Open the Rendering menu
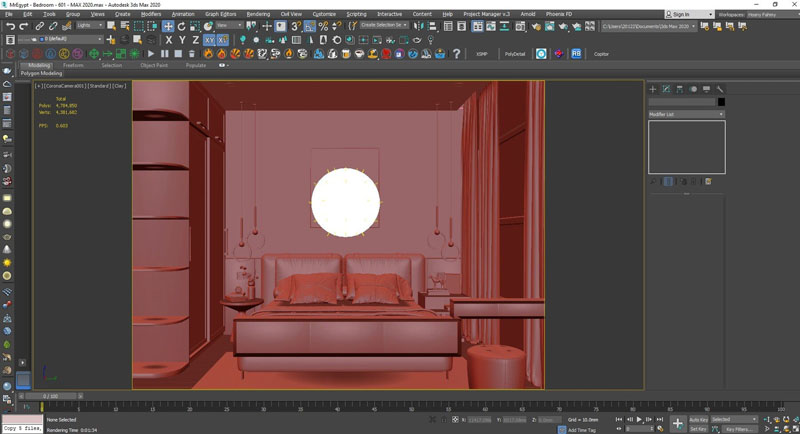The height and width of the screenshot is (434, 800). point(258,14)
